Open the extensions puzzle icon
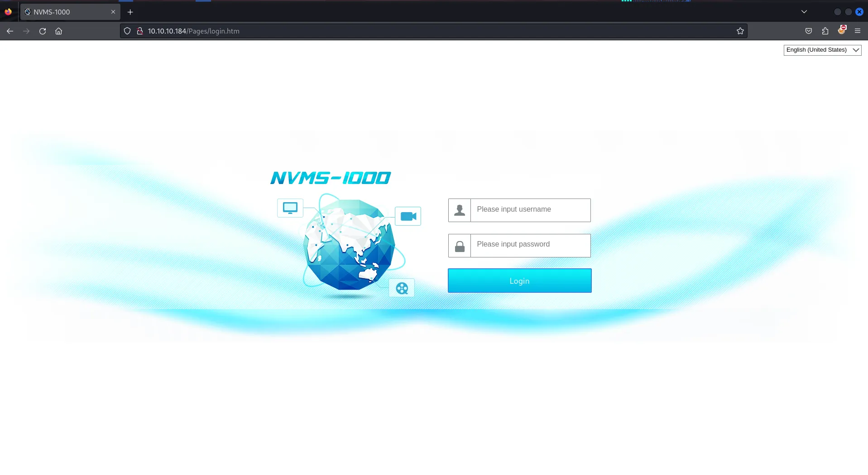The image size is (868, 475). click(x=825, y=31)
